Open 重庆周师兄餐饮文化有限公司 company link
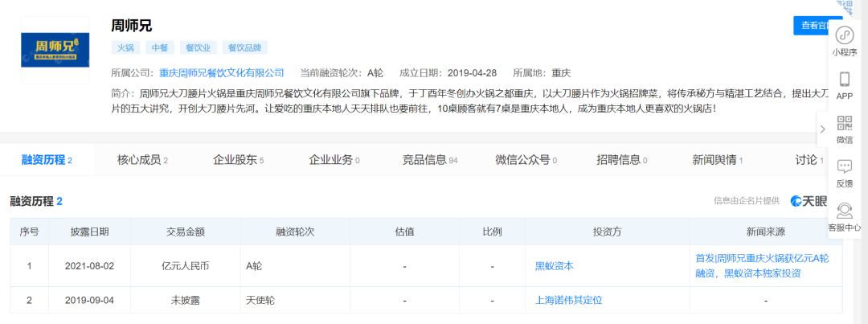This screenshot has width=868, height=324. [x=222, y=72]
